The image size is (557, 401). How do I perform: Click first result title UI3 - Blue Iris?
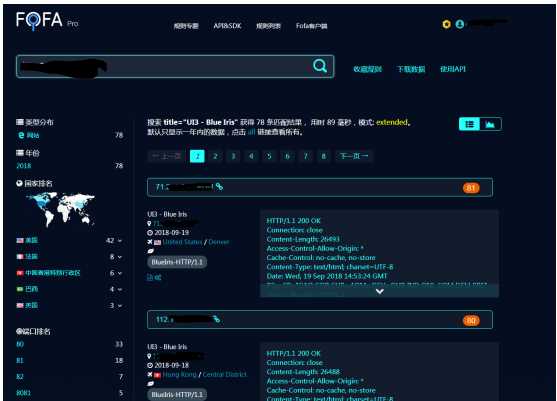click(167, 214)
